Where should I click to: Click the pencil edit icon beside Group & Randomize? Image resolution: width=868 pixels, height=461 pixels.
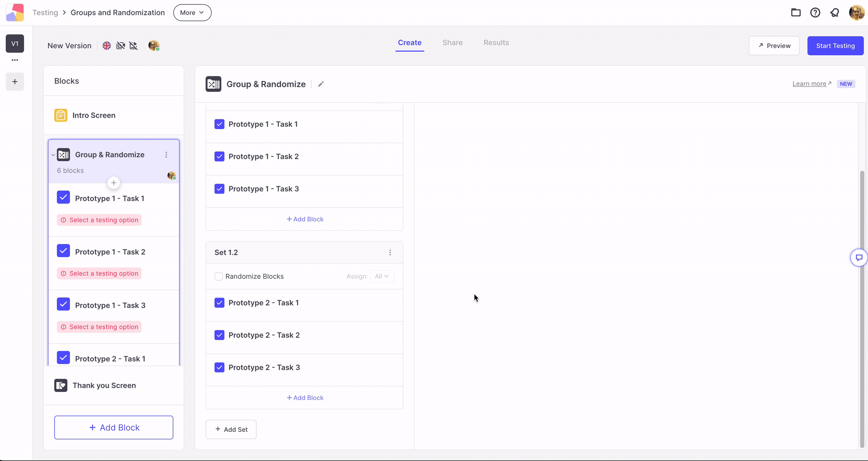[x=321, y=84]
